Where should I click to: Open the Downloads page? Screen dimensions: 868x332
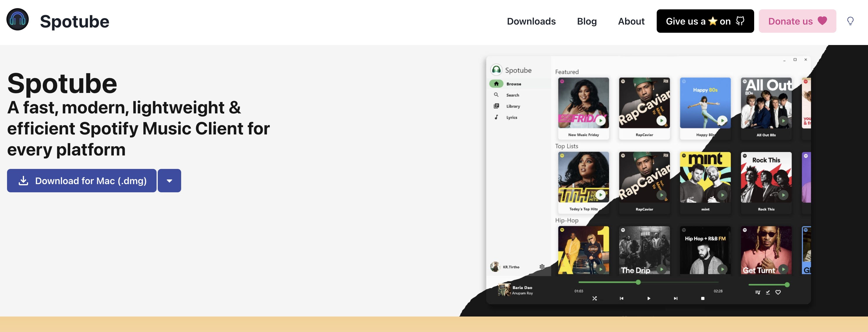(x=531, y=22)
